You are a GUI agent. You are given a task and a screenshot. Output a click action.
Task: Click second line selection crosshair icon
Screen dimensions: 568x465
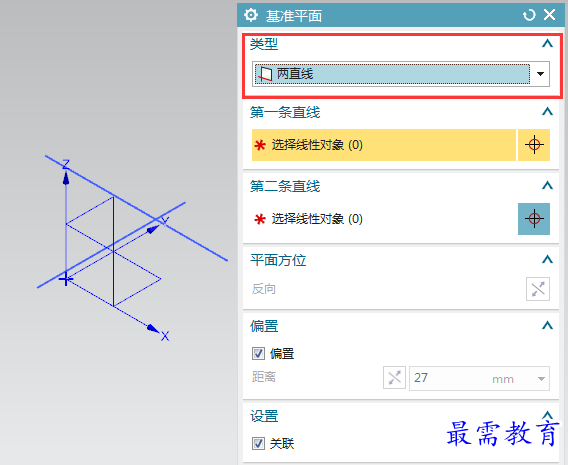534,219
